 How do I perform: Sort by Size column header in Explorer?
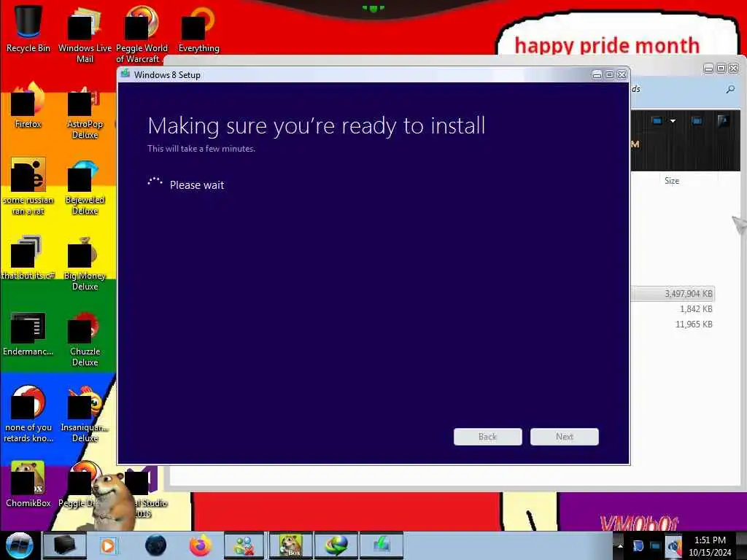pyautogui.click(x=672, y=181)
